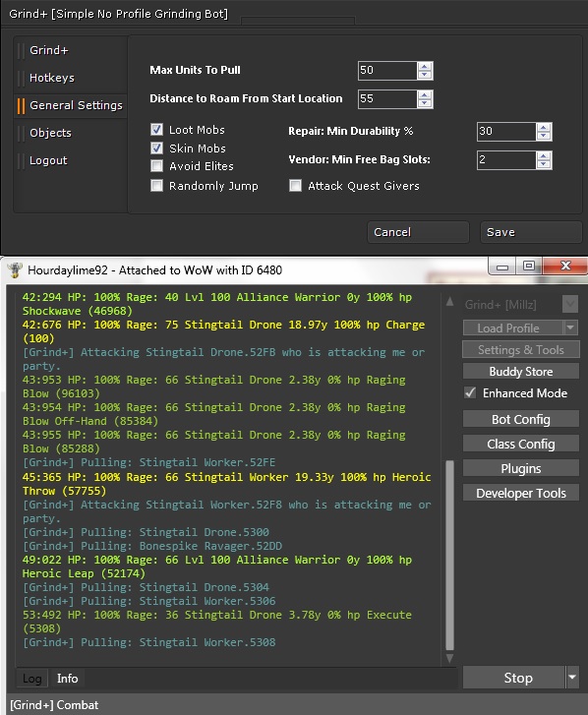Increase Distance to Roam value
The height and width of the screenshot is (715, 588).
click(x=425, y=94)
